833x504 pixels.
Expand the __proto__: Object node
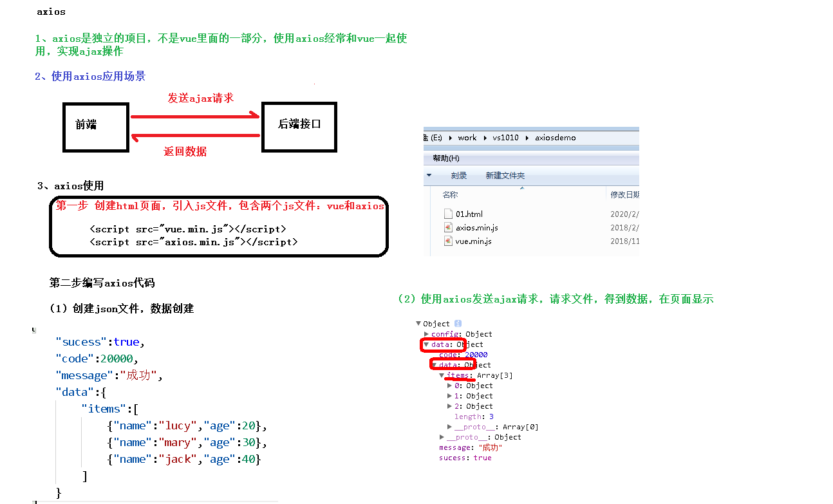point(442,437)
